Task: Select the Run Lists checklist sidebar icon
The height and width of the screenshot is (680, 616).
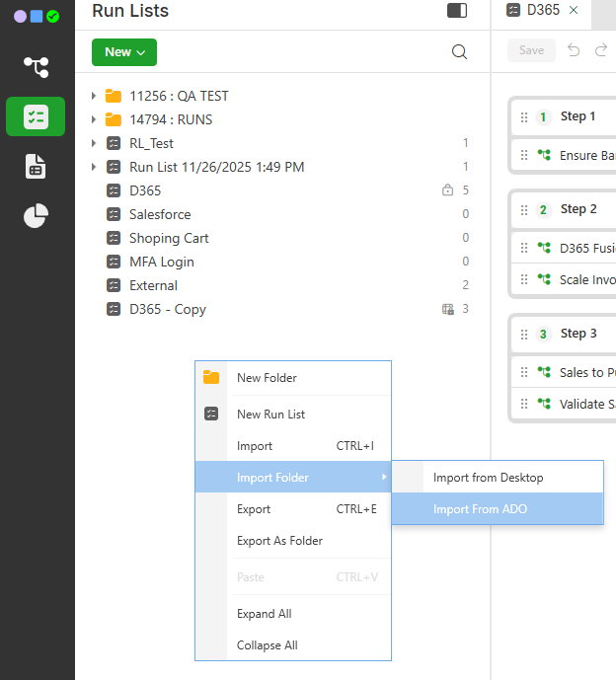Action: point(37,116)
